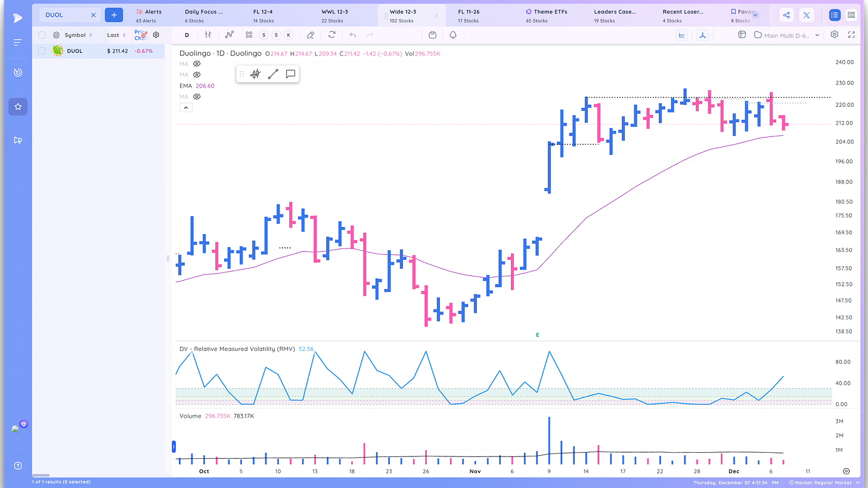Click the refresh sync arrows icon
Viewport: 868px width, 488px height.
pos(332,35)
